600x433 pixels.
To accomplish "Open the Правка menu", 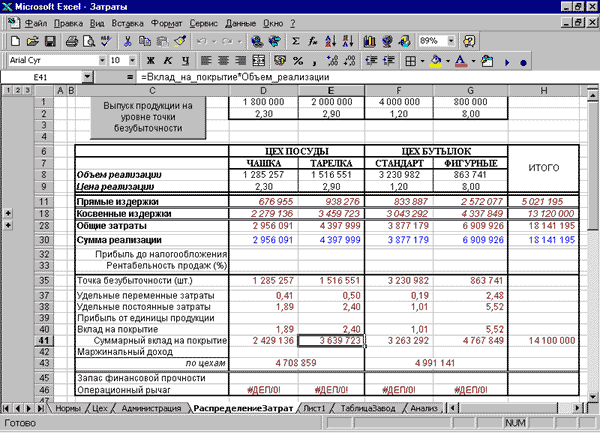I will 68,23.
